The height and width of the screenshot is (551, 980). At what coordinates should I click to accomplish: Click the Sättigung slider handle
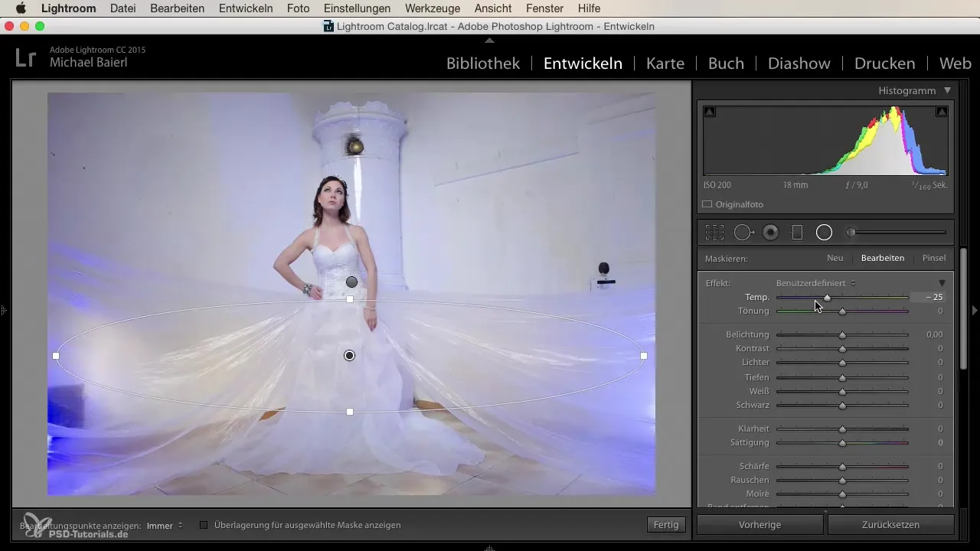pos(842,443)
